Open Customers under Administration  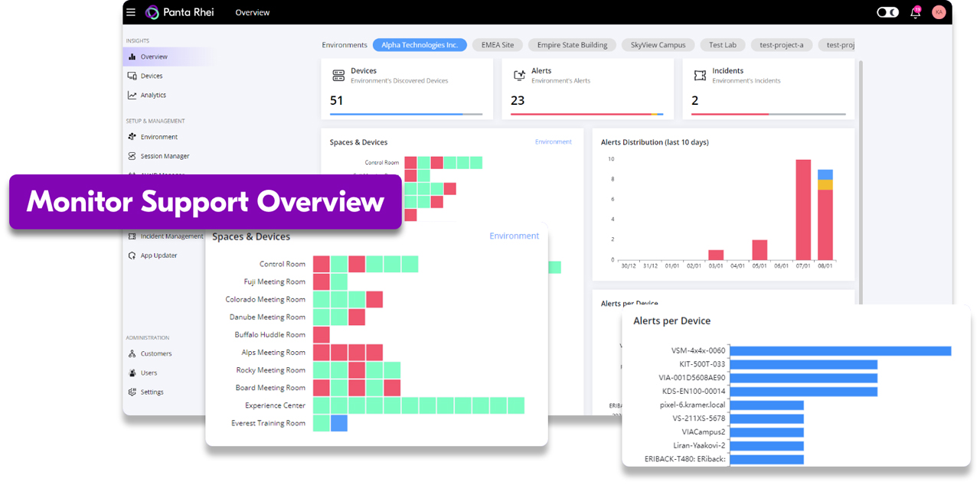tap(155, 353)
